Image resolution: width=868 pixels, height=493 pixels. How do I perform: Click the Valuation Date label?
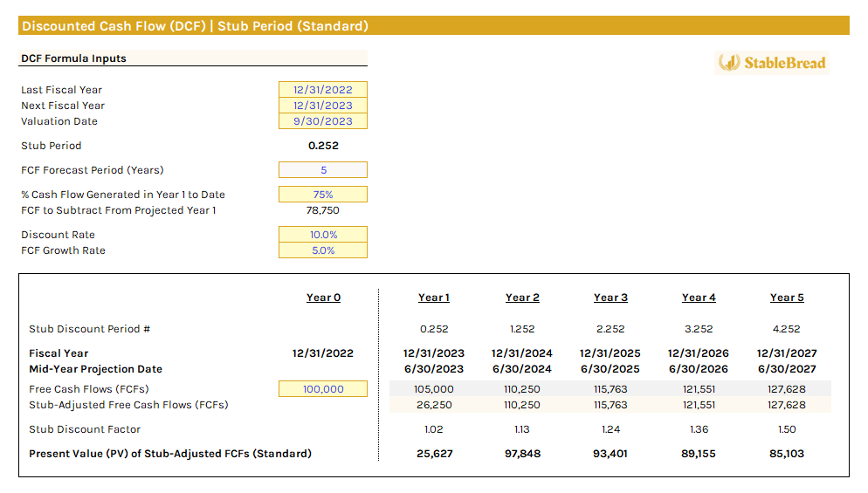click(x=59, y=121)
